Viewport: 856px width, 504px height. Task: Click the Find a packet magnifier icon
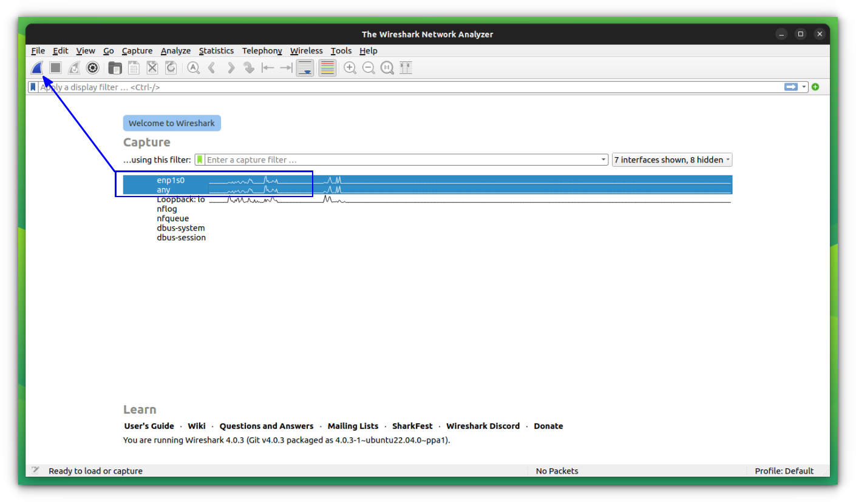[194, 68]
